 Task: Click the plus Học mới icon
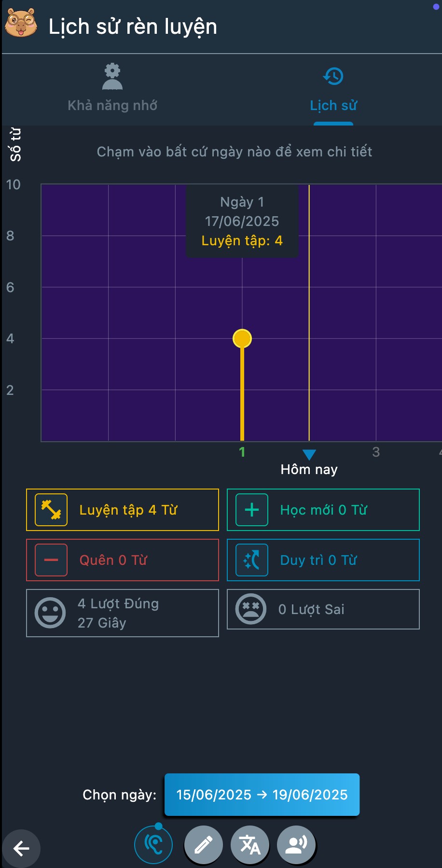point(252,510)
